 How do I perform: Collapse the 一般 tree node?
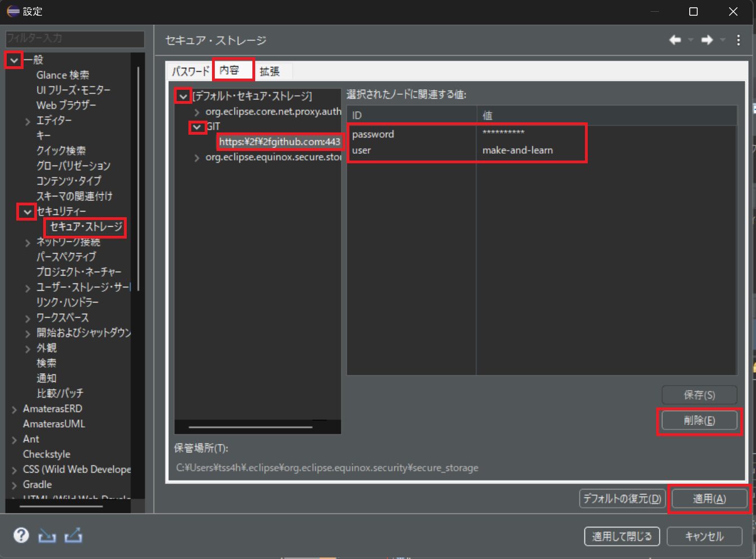14,59
